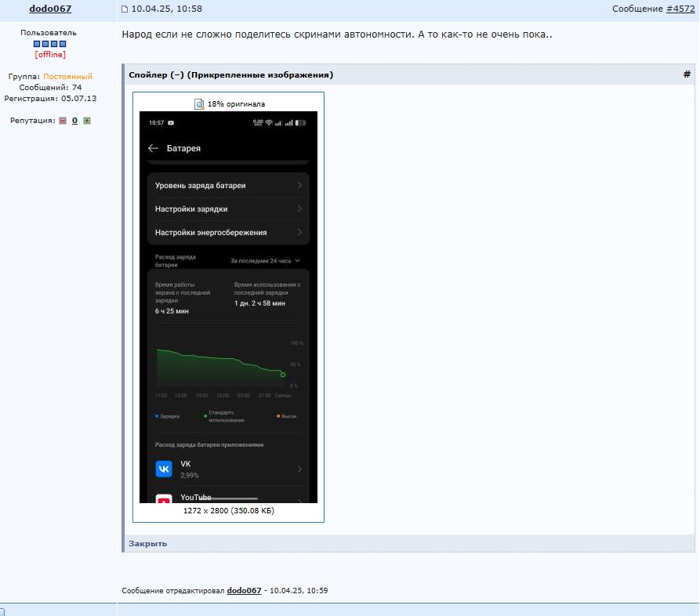700x616 pixels.
Task: Click the magnifier icon near 18% оригинала
Action: [x=199, y=104]
